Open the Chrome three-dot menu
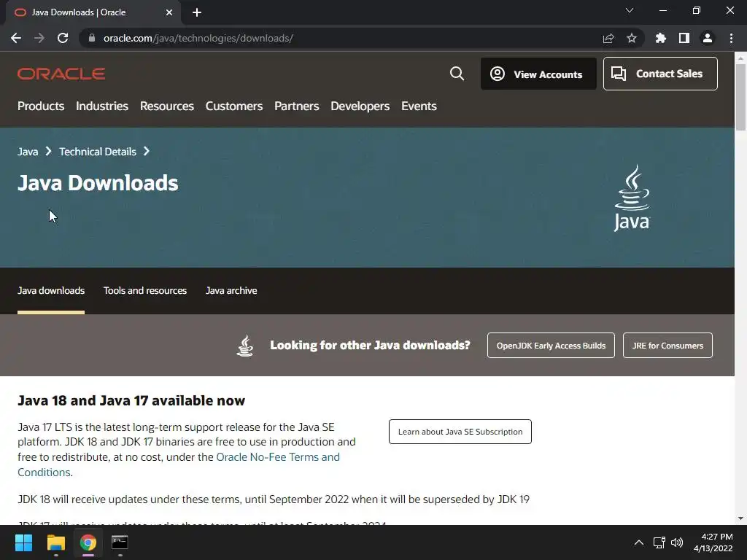747x560 pixels. tap(731, 38)
